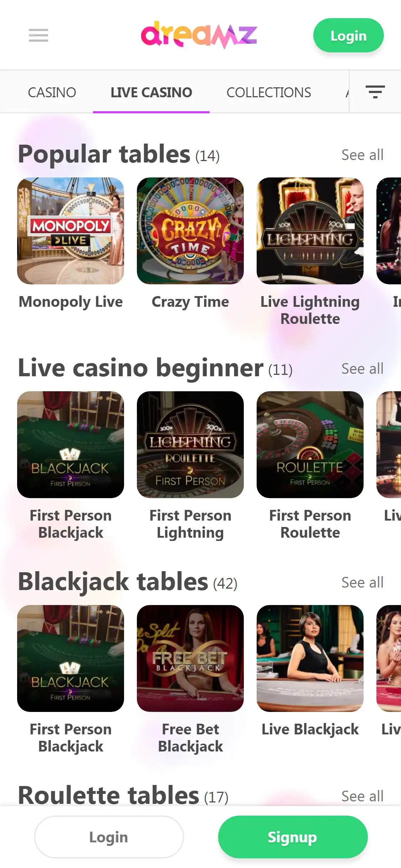The height and width of the screenshot is (868, 401).
Task: See all Popular tables
Action: click(x=362, y=155)
